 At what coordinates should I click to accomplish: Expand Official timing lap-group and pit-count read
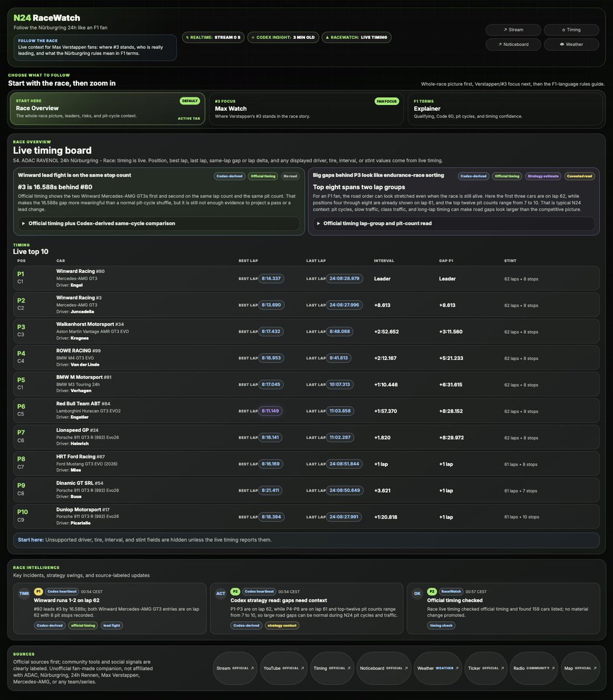pos(454,223)
